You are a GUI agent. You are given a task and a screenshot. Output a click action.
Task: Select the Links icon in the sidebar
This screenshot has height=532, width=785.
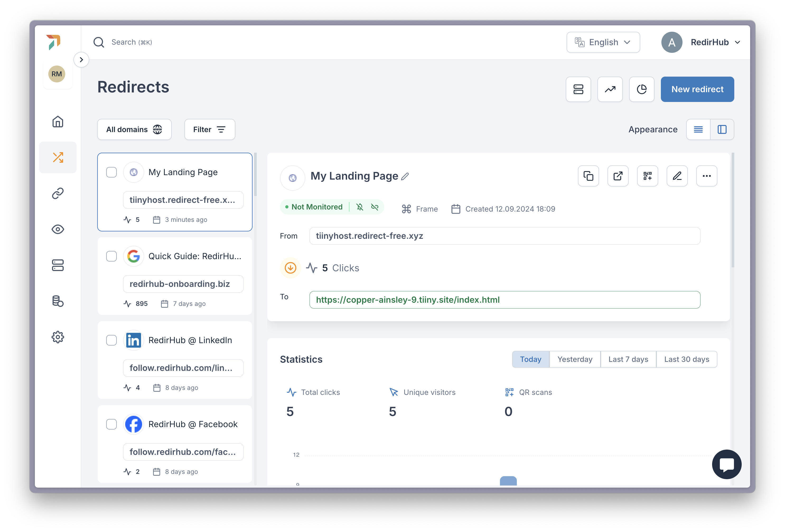click(58, 193)
